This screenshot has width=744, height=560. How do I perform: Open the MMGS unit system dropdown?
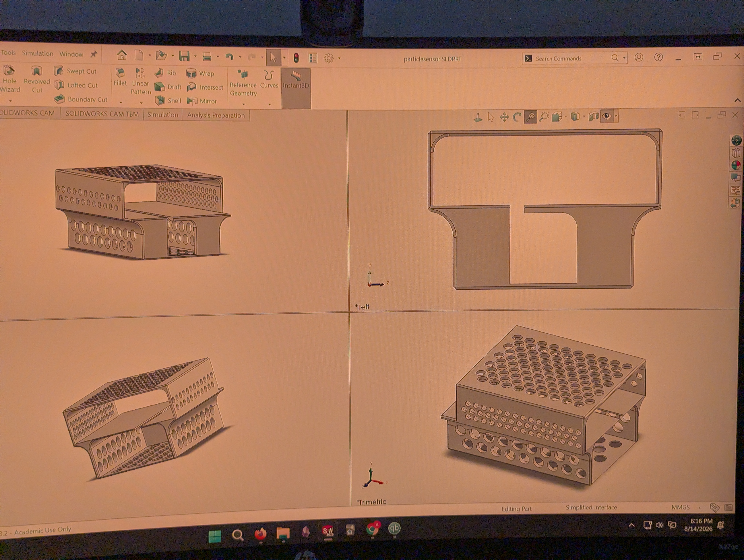700,507
